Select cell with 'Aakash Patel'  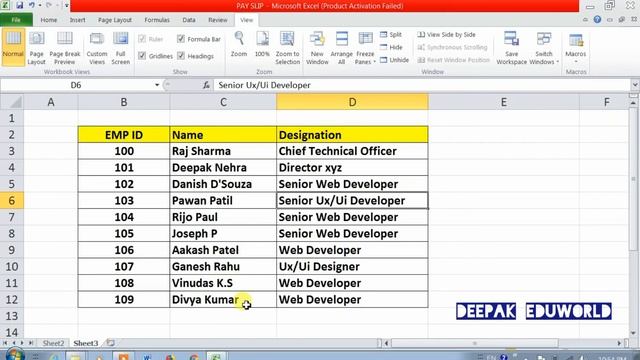click(x=223, y=250)
